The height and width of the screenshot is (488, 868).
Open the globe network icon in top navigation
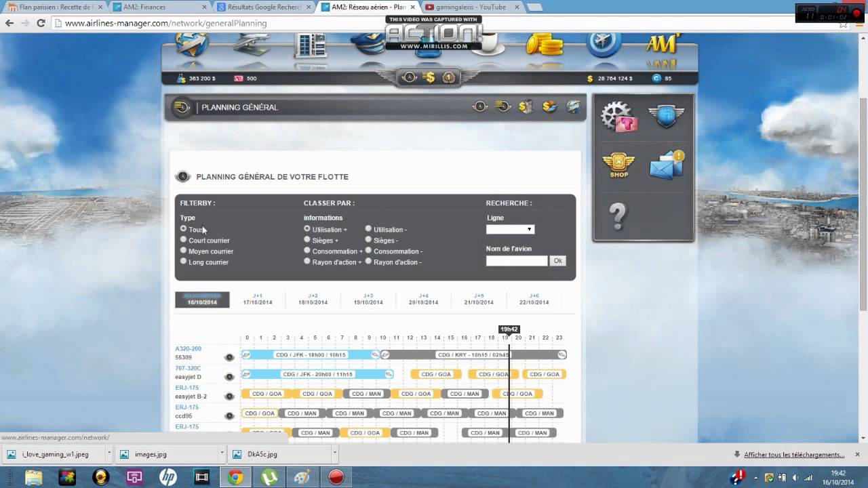(191, 46)
